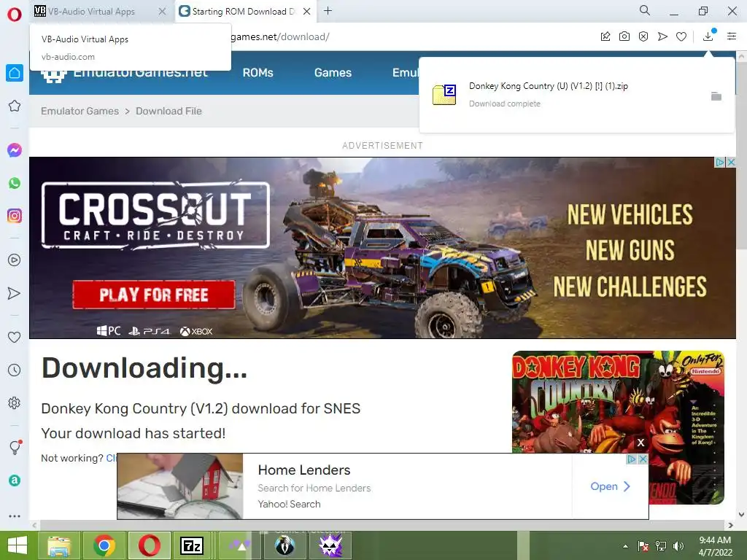The image size is (747, 560).
Task: Open History clock sidebar icon
Action: tap(15, 370)
